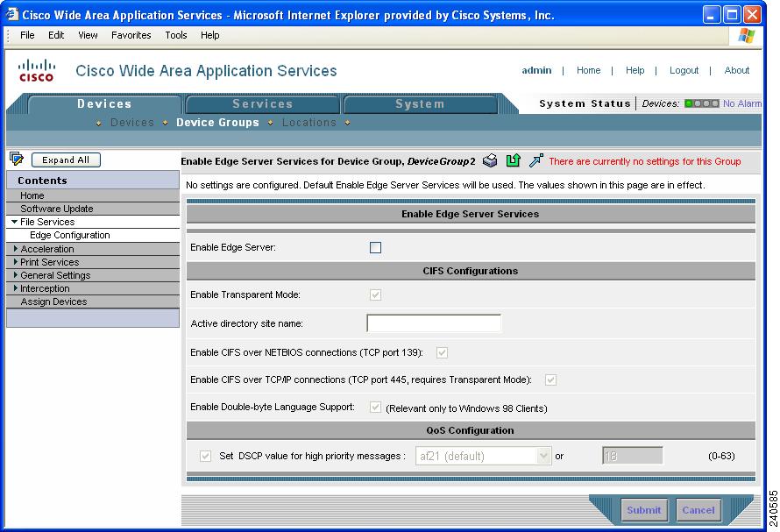Click the blue pin icon before red notice
The width and height of the screenshot is (780, 532).
pyautogui.click(x=535, y=160)
